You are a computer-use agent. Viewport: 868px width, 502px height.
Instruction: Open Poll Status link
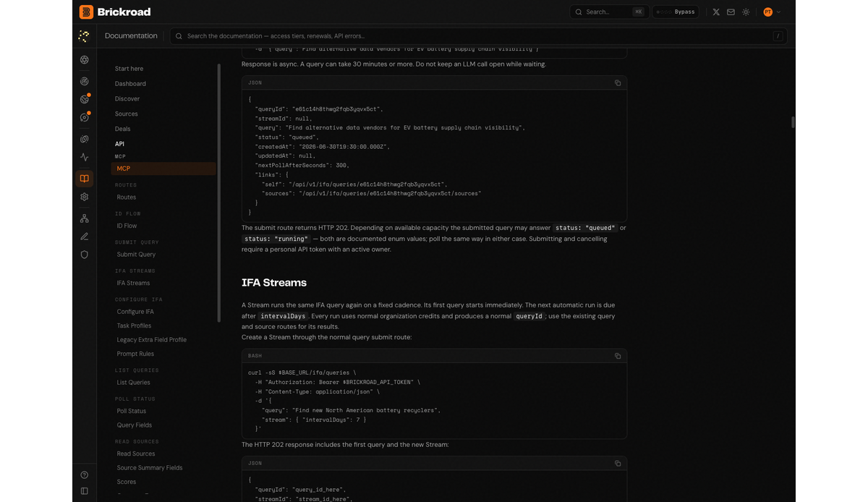pyautogui.click(x=132, y=411)
